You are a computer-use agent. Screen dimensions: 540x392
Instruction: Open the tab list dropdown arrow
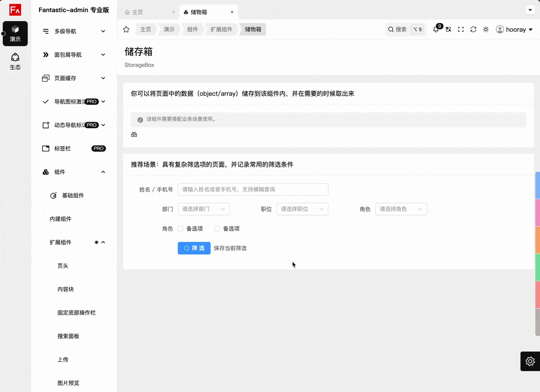(530, 10)
